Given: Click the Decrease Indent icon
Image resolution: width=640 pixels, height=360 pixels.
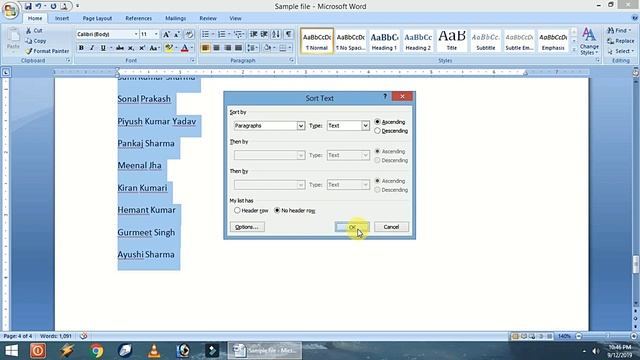Looking at the screenshot, I should 253,34.
